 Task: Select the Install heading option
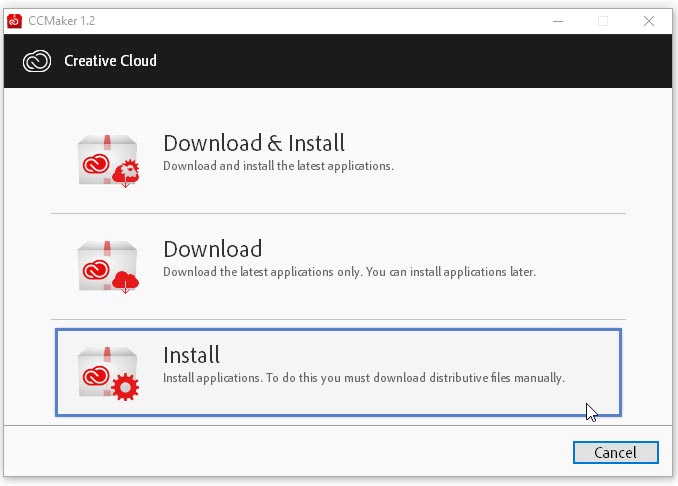[x=191, y=355]
